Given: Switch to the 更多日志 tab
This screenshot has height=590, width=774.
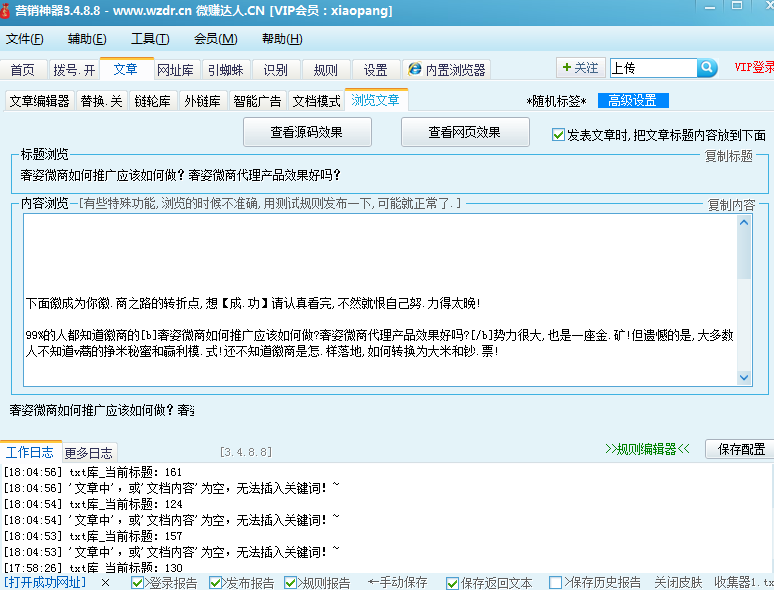Looking at the screenshot, I should click(x=89, y=453).
